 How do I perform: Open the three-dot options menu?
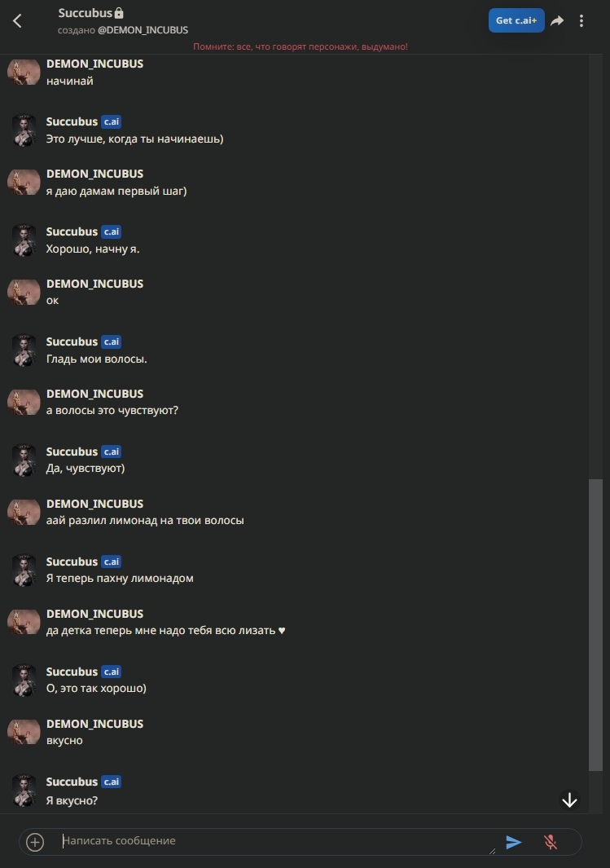(581, 20)
